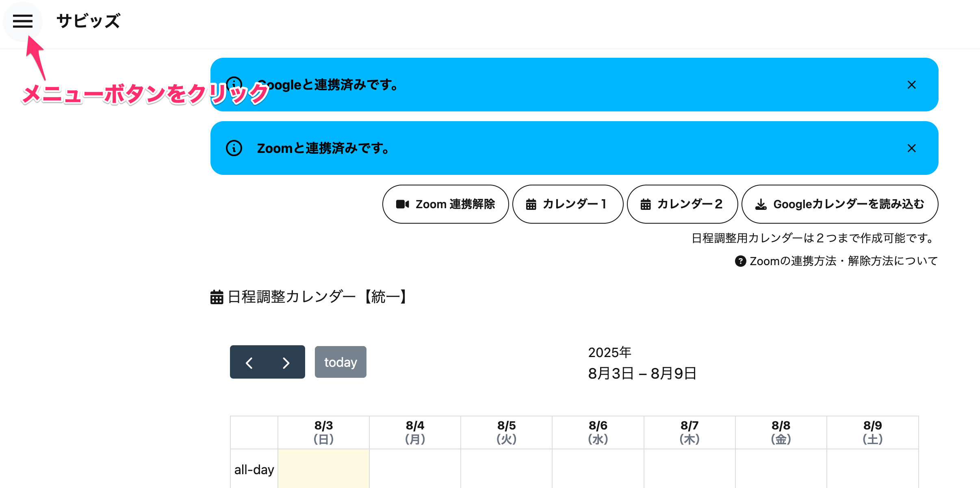Select the 8/4 (月) column header
Viewport: 980px width, 488px height.
[415, 432]
